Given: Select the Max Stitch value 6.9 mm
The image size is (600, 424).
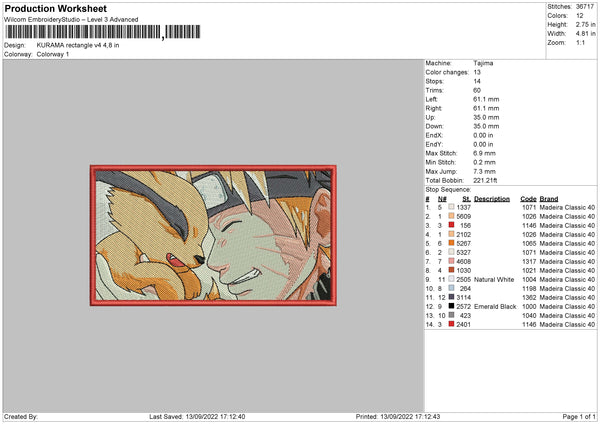Looking at the screenshot, I should [x=484, y=153].
